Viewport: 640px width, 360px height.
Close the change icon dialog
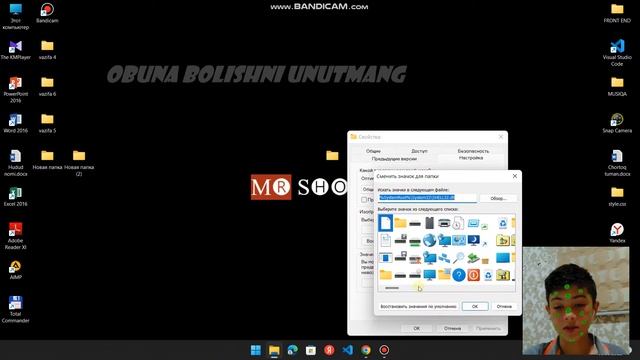click(x=515, y=176)
